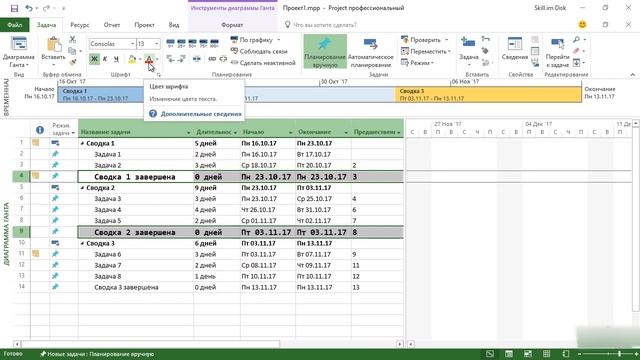The image size is (640, 360).
Task: Click the smiley feedback icon
Action: tap(582, 24)
